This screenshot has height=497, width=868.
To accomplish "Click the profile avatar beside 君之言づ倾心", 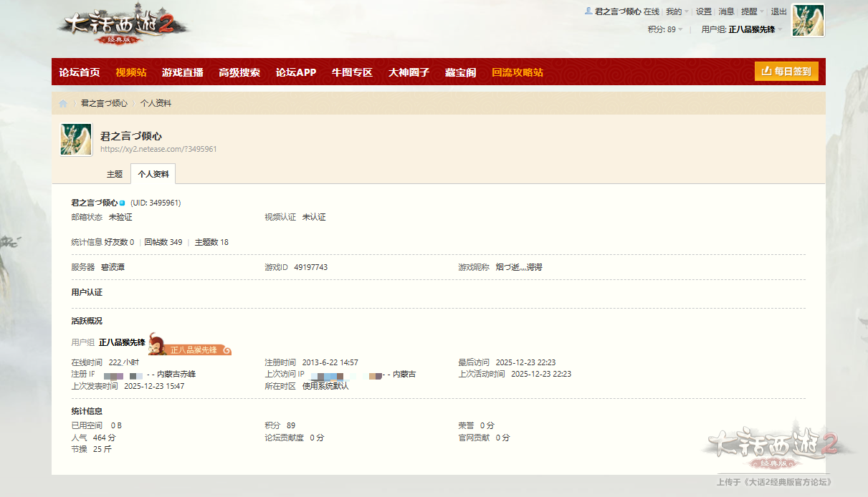I will click(76, 140).
